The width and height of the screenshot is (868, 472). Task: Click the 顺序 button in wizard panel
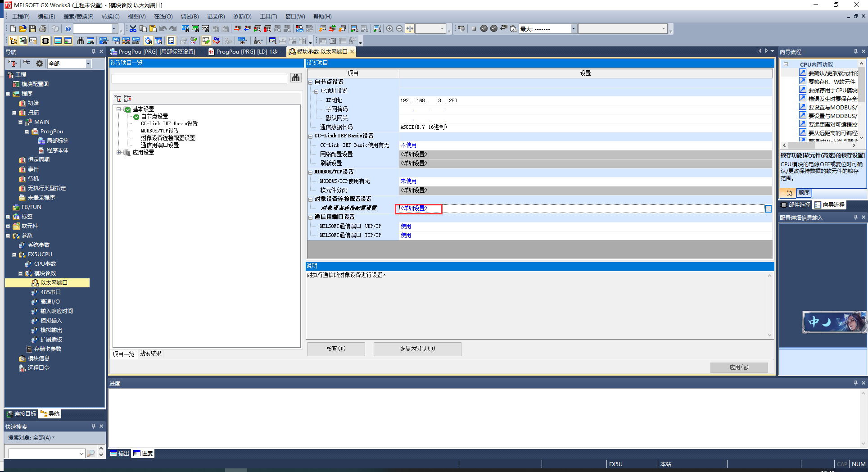pyautogui.click(x=804, y=193)
